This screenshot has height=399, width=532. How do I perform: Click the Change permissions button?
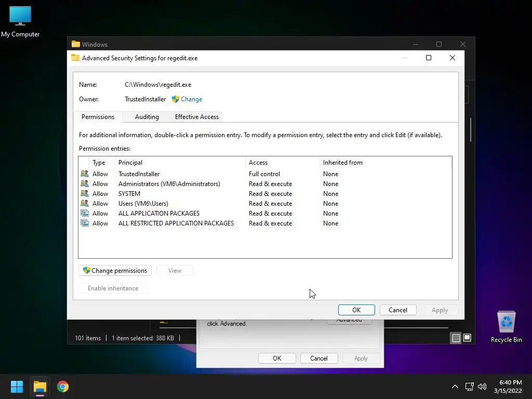click(115, 270)
